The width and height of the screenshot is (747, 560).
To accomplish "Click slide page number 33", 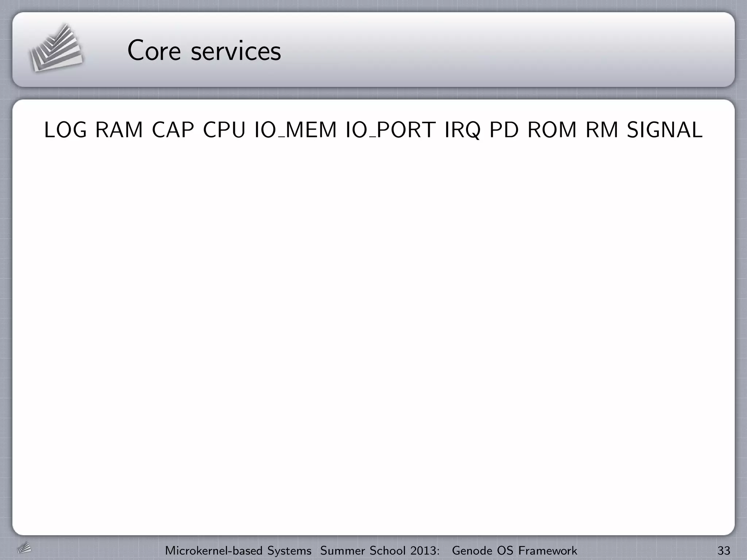I will tap(724, 550).
